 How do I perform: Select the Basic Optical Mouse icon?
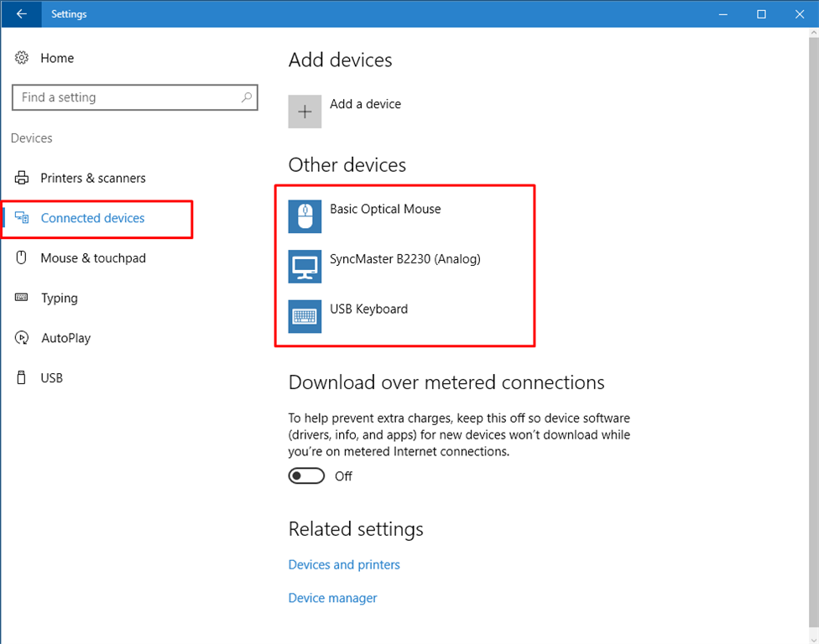tap(305, 216)
